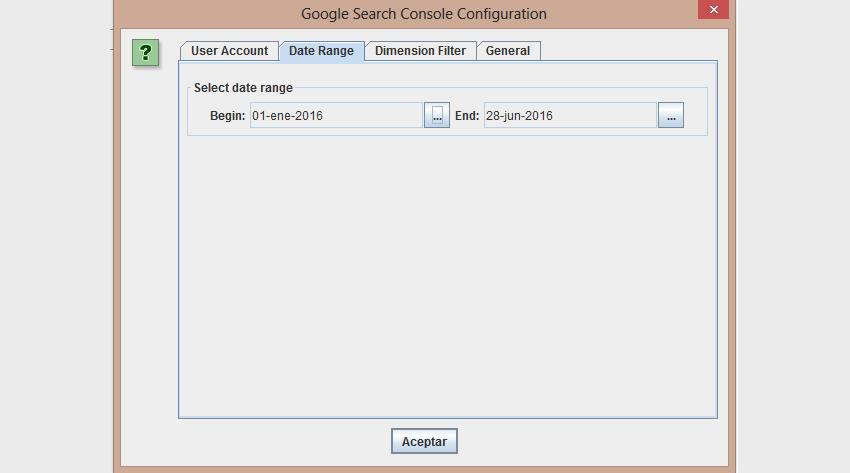This screenshot has width=850, height=473.
Task: Open the End date picker ellipsis button
Action: [671, 115]
